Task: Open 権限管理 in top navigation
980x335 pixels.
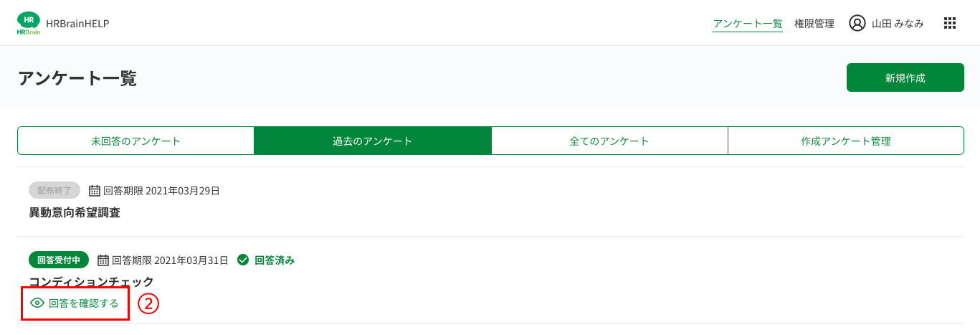Action: tap(814, 24)
